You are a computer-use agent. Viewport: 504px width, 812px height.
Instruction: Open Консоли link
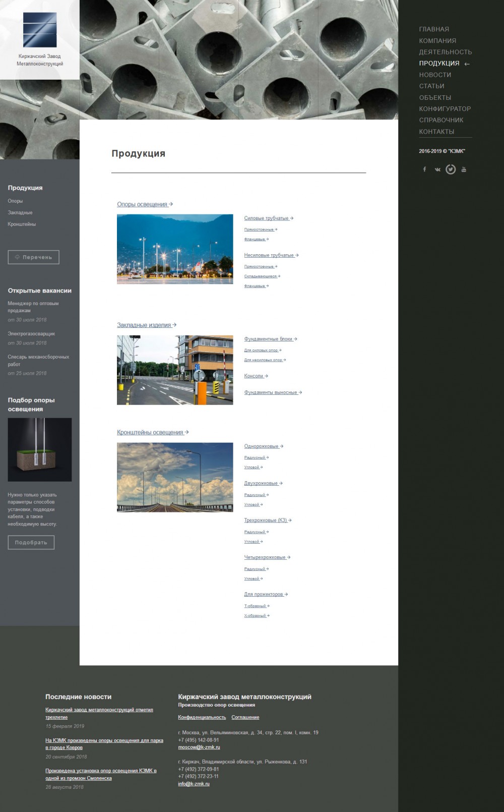[x=256, y=376]
